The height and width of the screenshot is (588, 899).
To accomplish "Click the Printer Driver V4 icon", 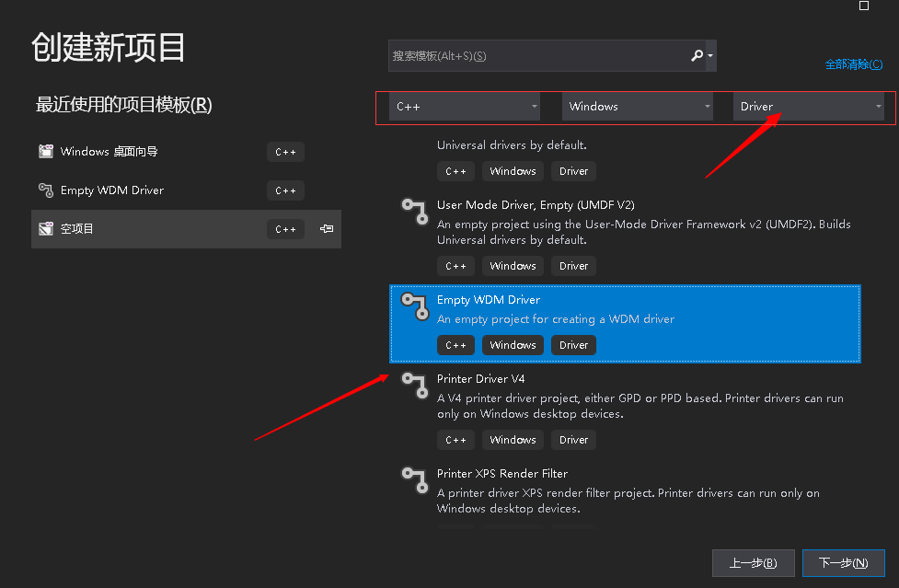I will point(414,386).
